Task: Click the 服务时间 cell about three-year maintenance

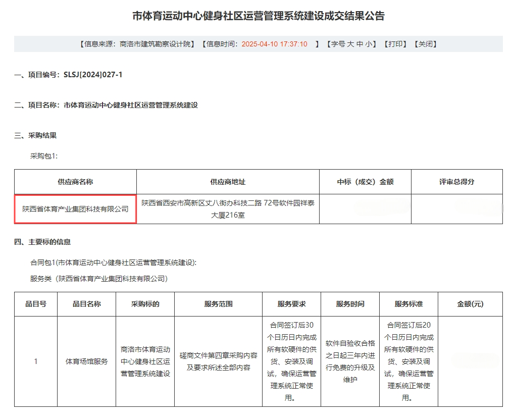Action: coord(350,361)
